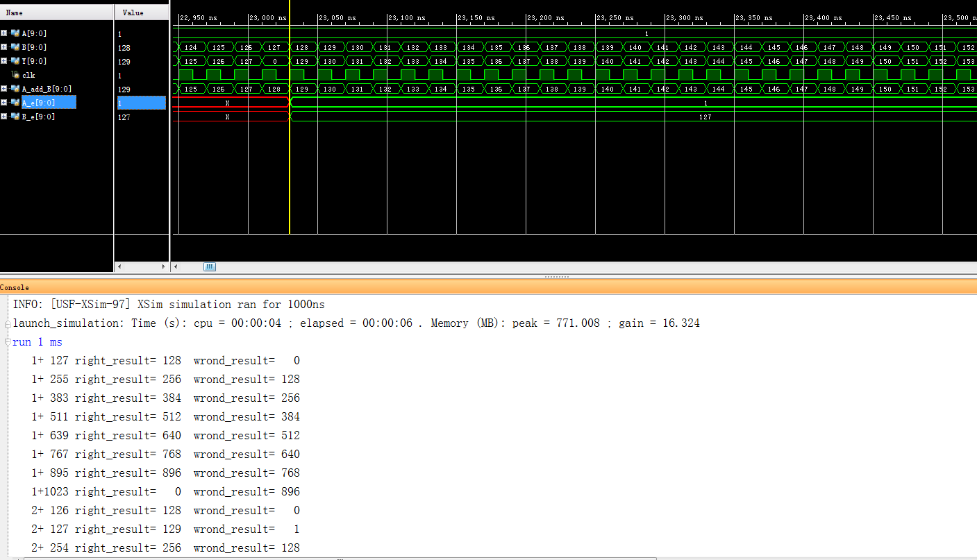Click Y[9:0] waveform segment showing 0
Screen dimensions: 977x560
[x=275, y=61]
